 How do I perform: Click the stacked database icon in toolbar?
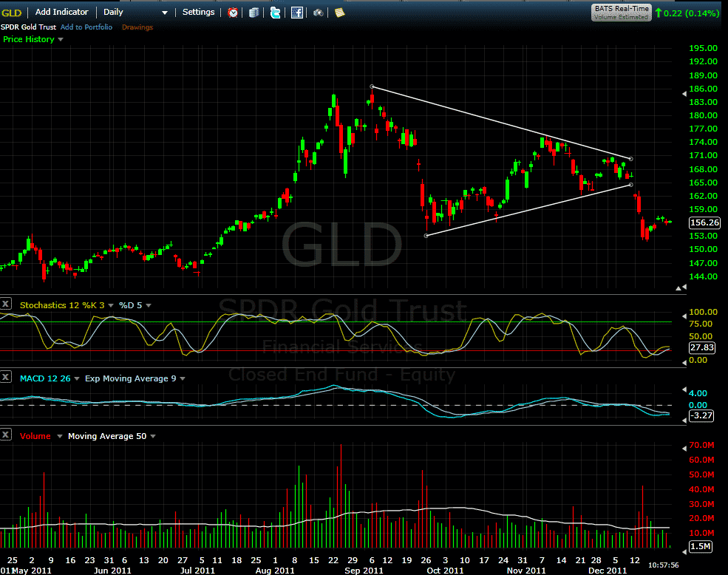coord(254,13)
